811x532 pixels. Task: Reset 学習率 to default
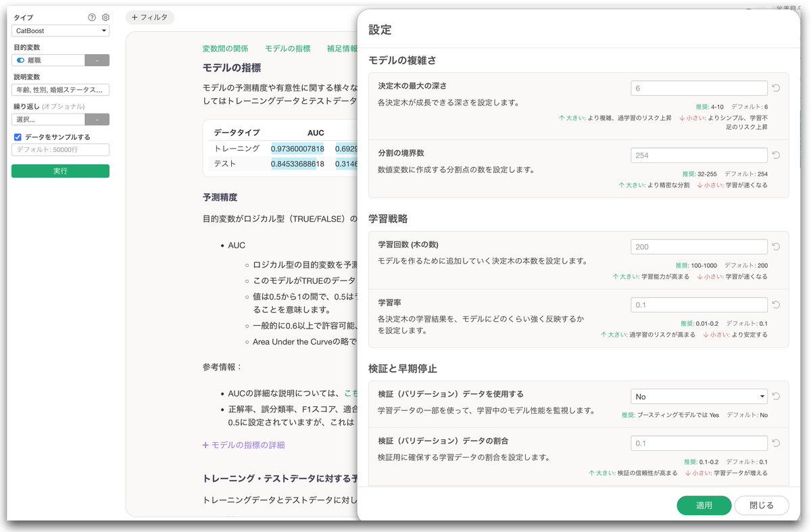point(777,305)
